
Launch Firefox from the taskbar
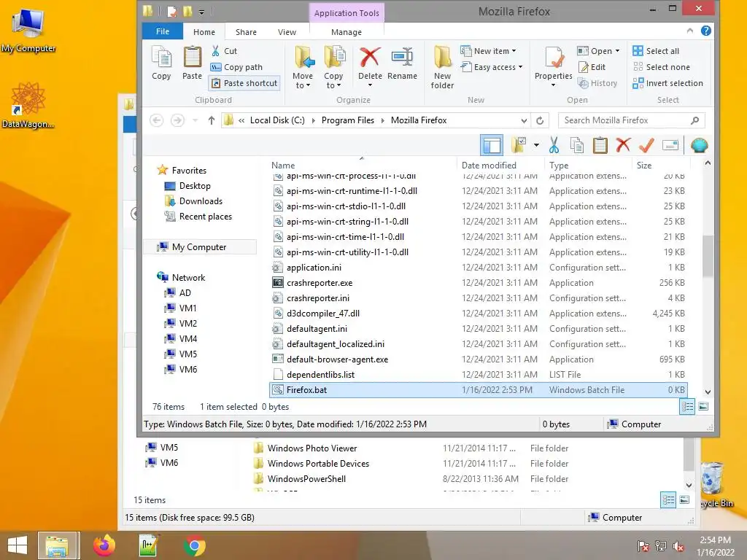click(104, 545)
